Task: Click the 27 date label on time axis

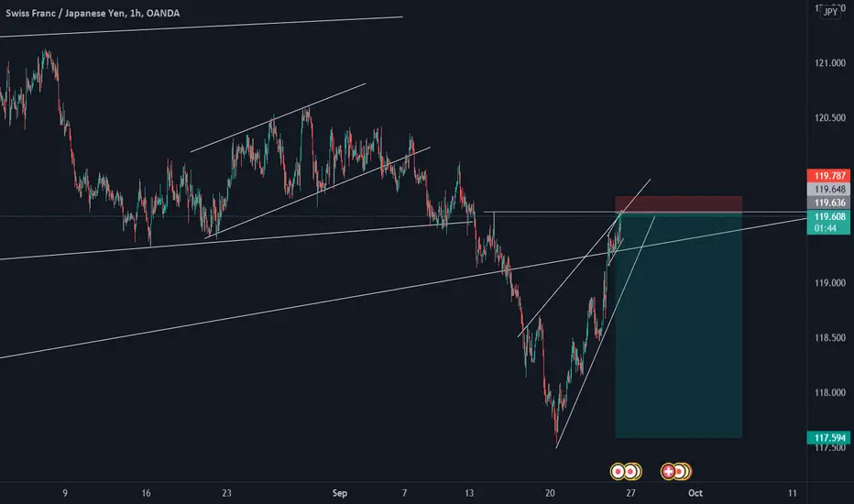Action: point(630,493)
